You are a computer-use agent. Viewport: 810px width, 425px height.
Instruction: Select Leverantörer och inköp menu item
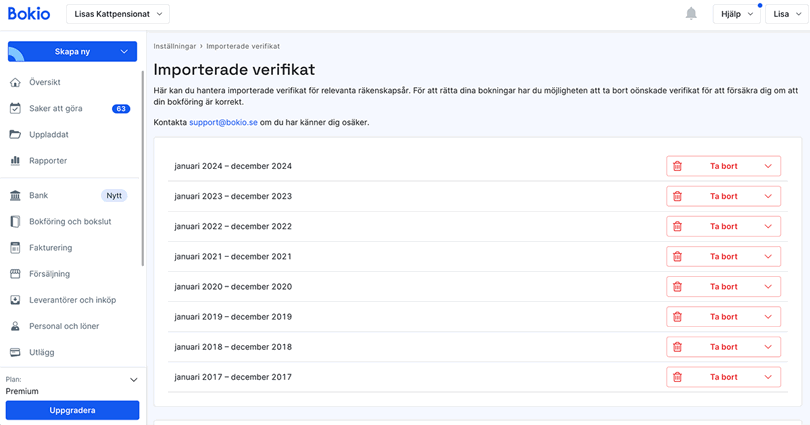click(72, 300)
